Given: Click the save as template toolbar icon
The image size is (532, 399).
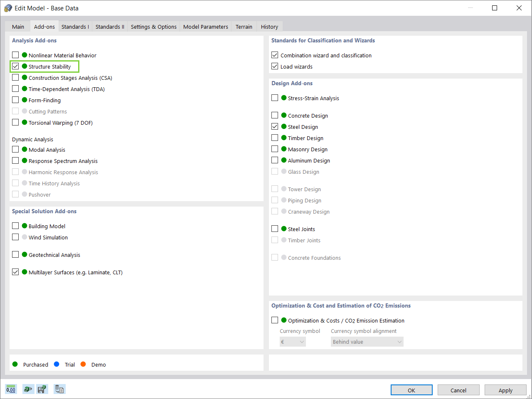Looking at the screenshot, I should (x=42, y=389).
